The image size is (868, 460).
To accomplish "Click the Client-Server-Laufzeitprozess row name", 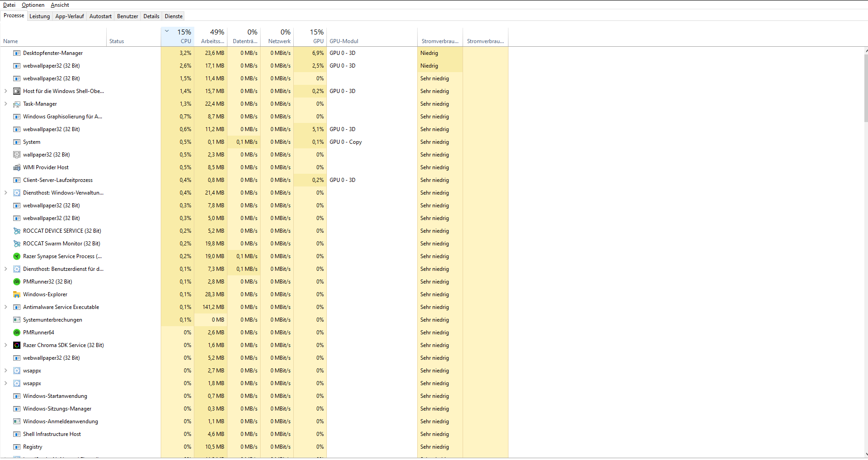I will coord(58,180).
